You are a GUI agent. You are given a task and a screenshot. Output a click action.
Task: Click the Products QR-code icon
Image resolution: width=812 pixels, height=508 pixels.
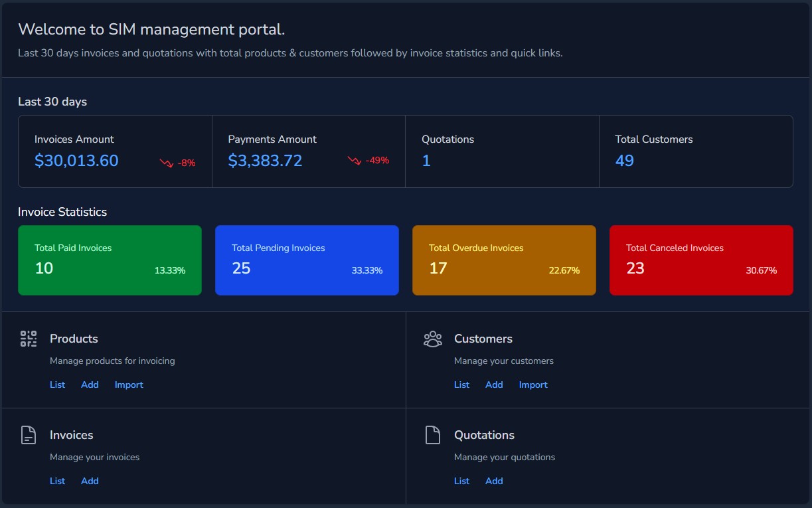click(29, 339)
